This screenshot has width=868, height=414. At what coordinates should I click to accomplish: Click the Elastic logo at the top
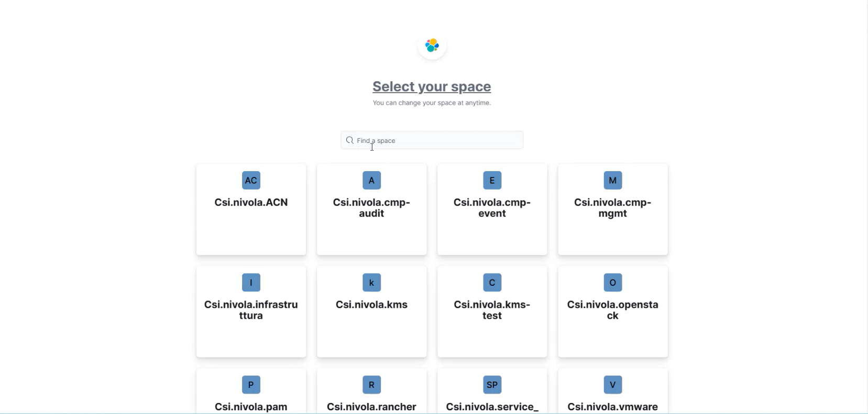click(x=432, y=46)
